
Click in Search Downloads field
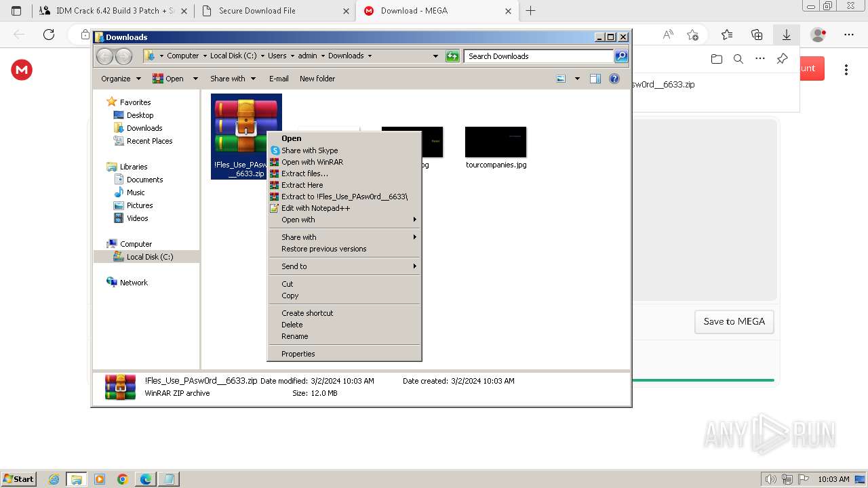[540, 56]
